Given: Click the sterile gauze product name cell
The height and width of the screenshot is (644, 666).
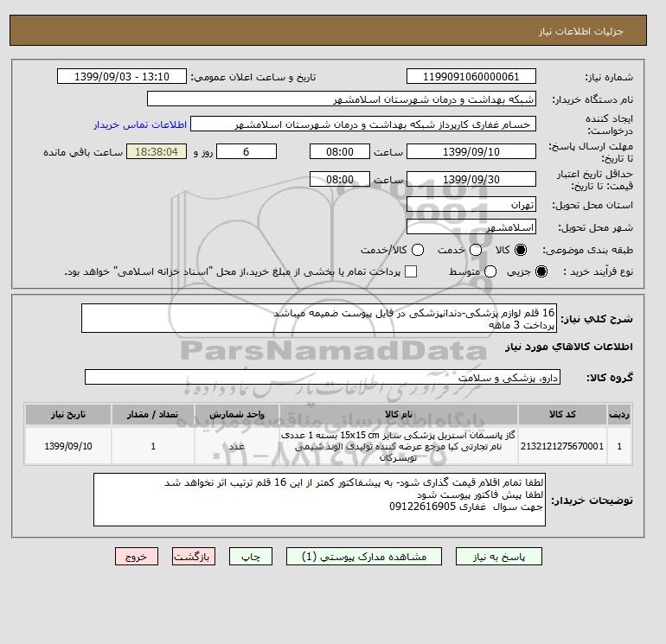Looking at the screenshot, I should (x=399, y=446).
